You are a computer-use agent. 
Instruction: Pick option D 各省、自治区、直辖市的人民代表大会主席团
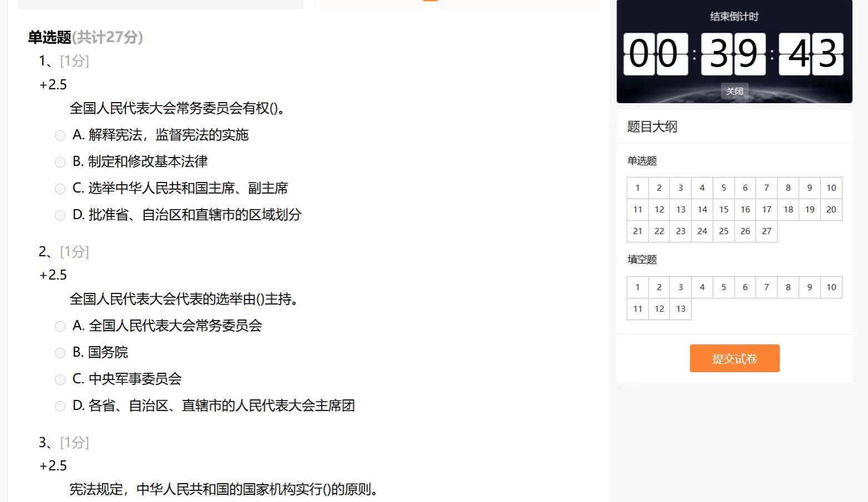click(60, 406)
